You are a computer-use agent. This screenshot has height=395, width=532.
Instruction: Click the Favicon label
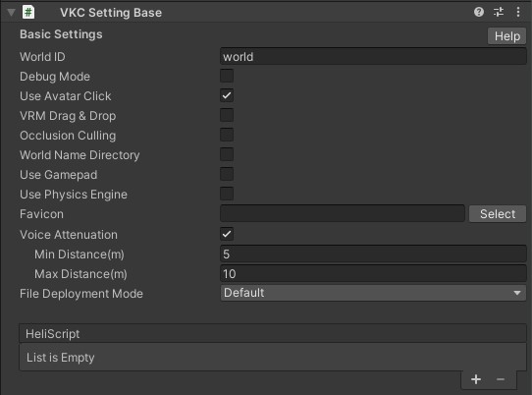point(41,214)
